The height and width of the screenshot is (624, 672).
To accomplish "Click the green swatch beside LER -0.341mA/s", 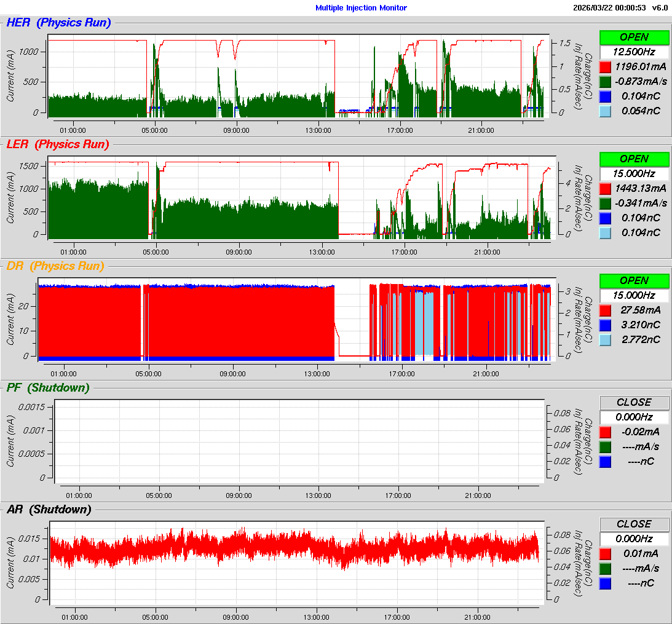I will pos(605,203).
